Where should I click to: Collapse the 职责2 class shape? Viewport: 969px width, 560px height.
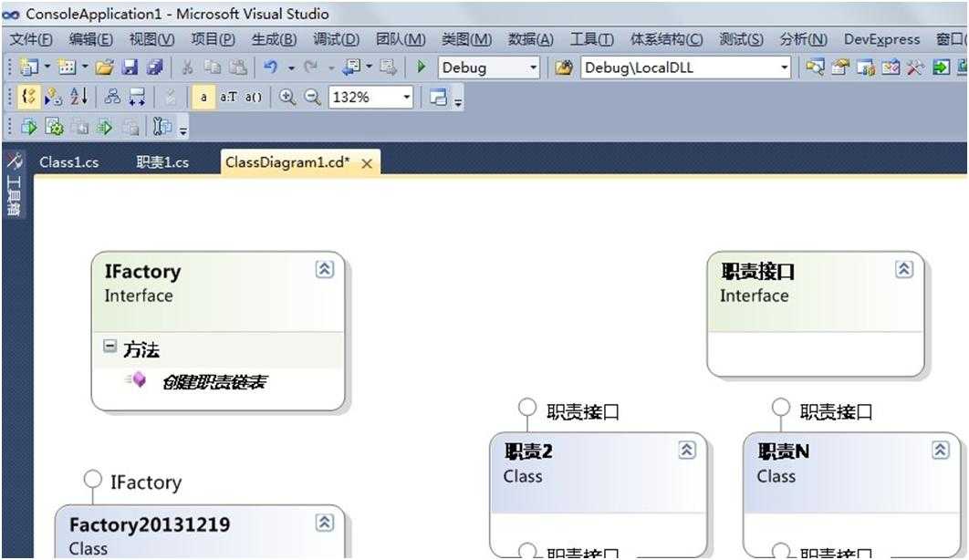coord(686,451)
